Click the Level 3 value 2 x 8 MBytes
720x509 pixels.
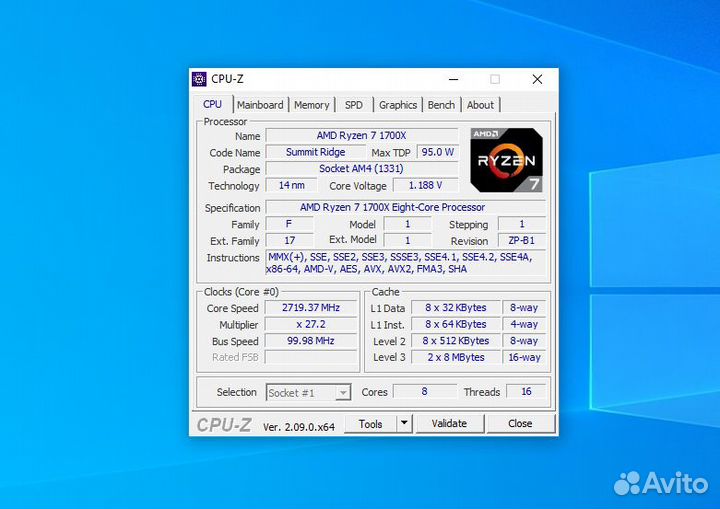click(456, 357)
